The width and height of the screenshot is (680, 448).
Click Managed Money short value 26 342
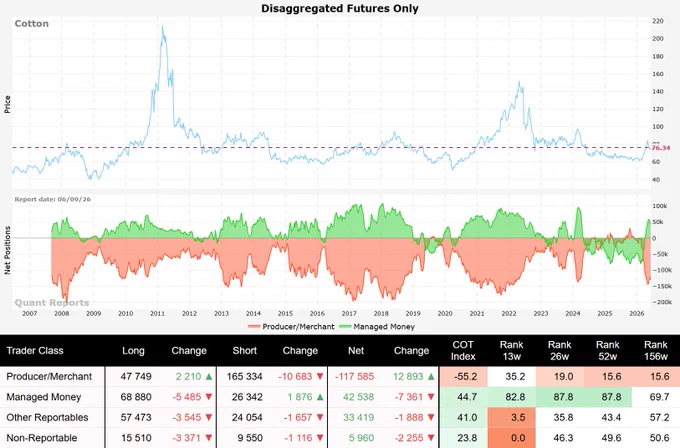(x=247, y=397)
